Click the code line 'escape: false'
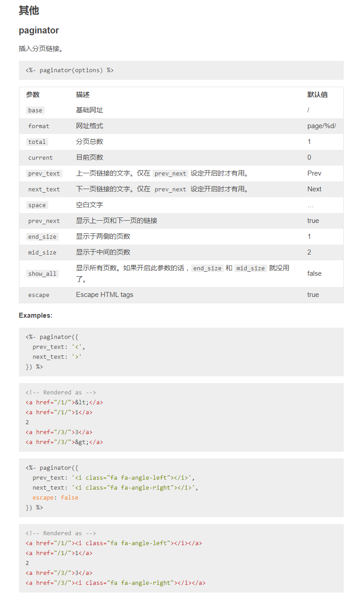Screen dimensions: 364x602 (x=55, y=498)
